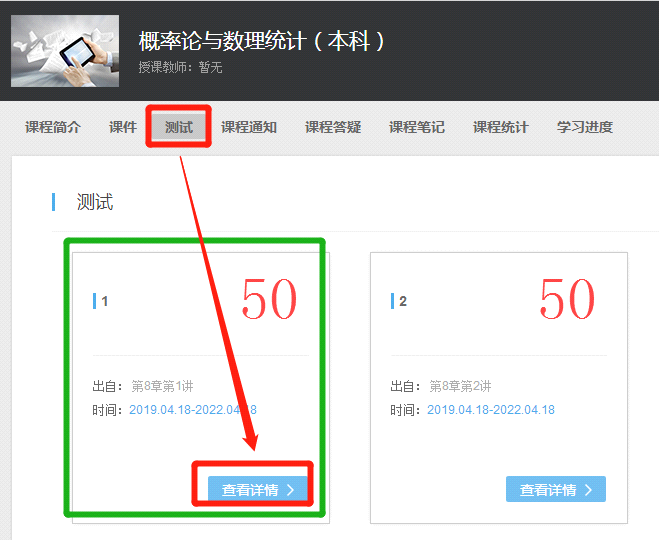Click the date range link in test 1
Viewport: 659px width, 540px height.
193,410
